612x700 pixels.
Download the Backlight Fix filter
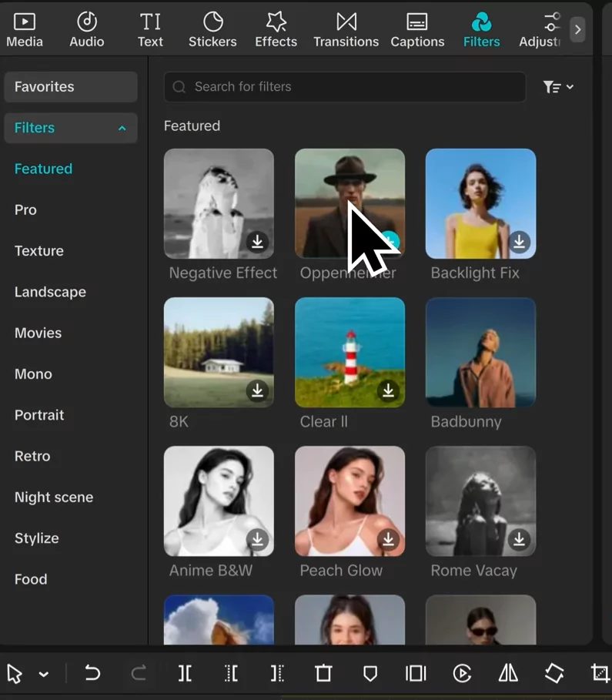(x=519, y=242)
